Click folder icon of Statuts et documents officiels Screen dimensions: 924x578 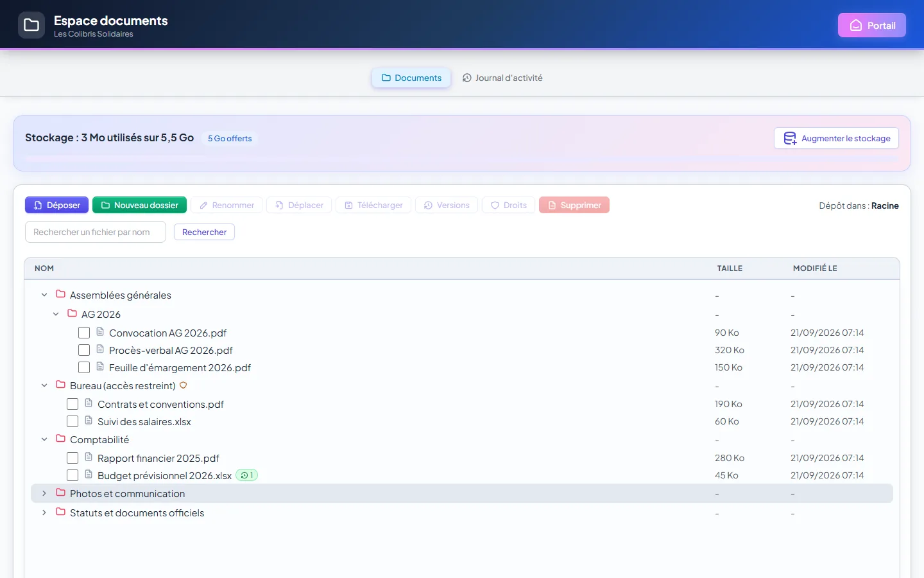click(61, 512)
